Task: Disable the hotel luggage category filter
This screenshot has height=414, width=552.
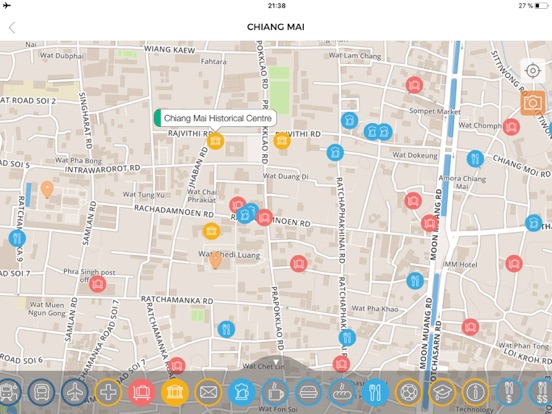Action: pyautogui.click(x=142, y=392)
